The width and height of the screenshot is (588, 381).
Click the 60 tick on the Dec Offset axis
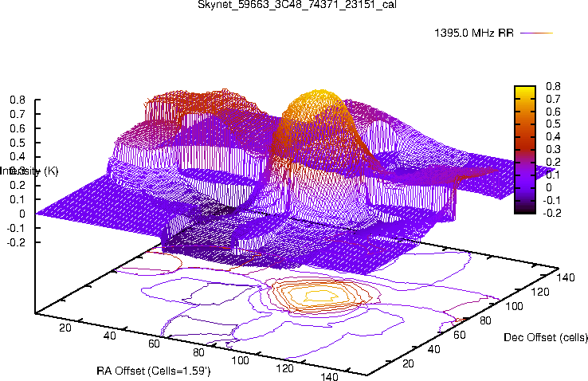pos(460,335)
